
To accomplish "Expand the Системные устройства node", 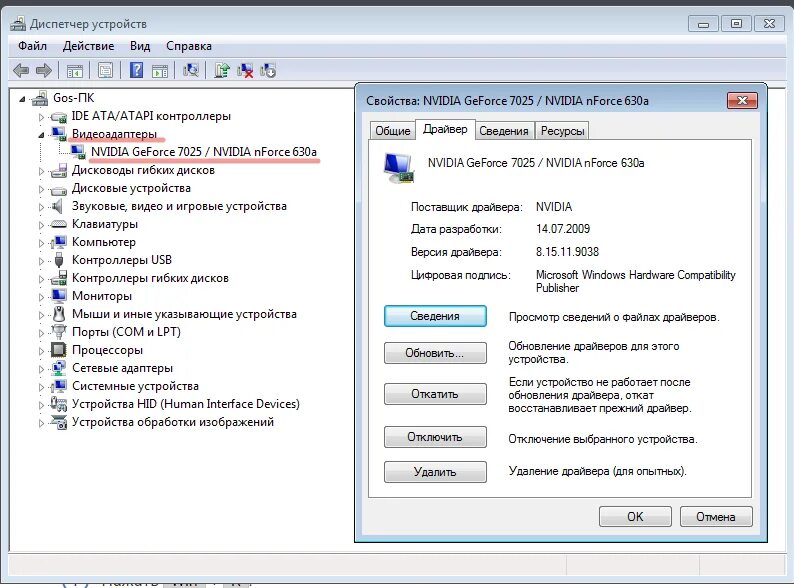I will 42,387.
